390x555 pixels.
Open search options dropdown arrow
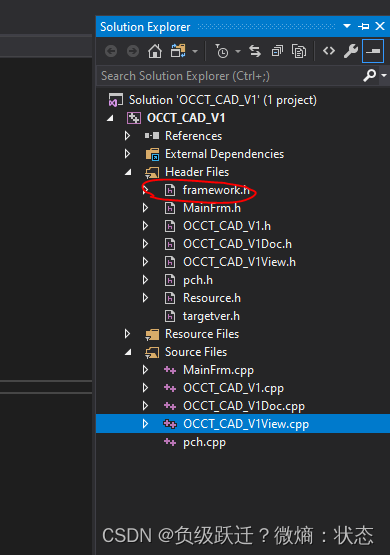tap(384, 75)
